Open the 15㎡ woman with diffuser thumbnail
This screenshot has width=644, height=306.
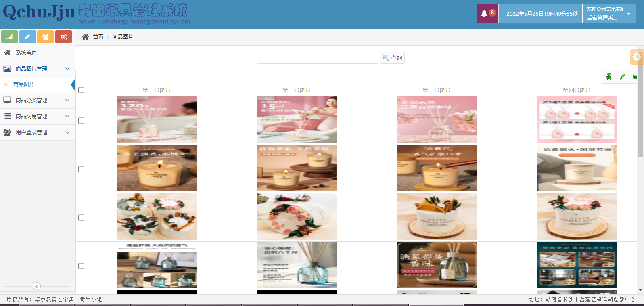[297, 119]
